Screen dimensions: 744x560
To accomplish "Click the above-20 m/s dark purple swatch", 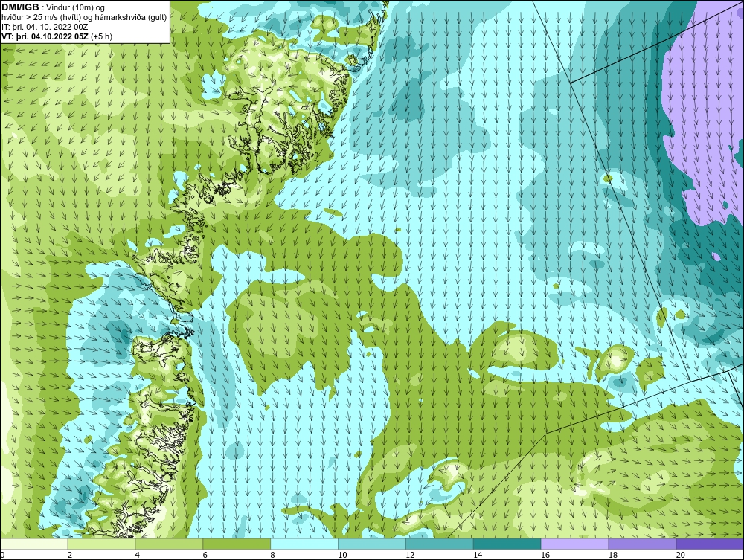I will pos(710,544).
